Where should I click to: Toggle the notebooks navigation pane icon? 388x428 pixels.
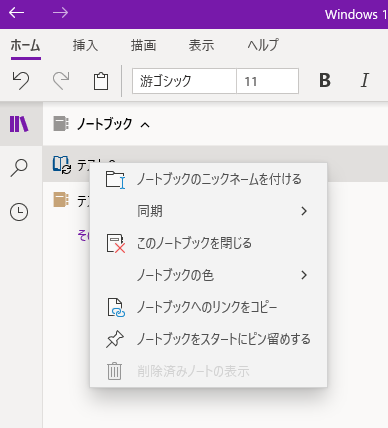coord(19,124)
